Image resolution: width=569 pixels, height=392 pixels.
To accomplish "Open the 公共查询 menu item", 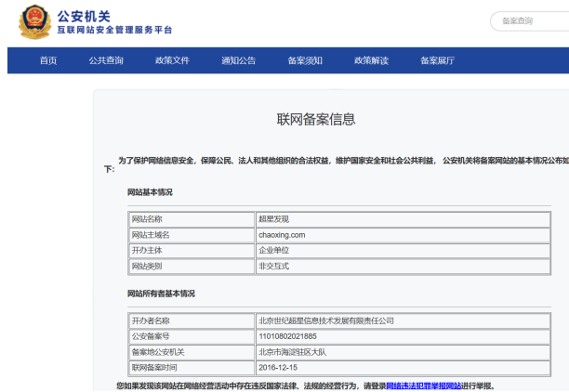I will [106, 61].
